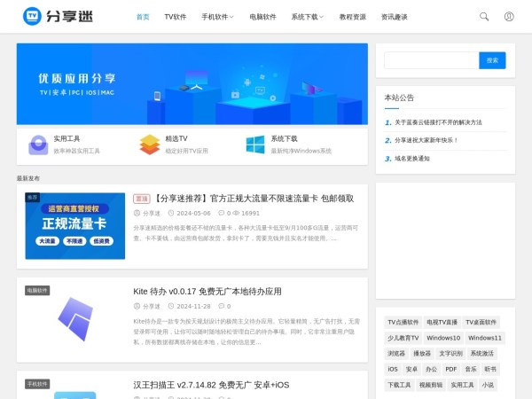Select the Windows11 tag
Viewport: 532px width, 399px height.
pyautogui.click(x=485, y=338)
